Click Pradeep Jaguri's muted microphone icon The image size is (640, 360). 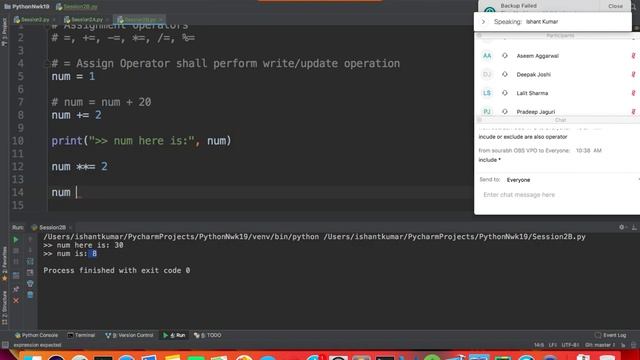pos(633,111)
